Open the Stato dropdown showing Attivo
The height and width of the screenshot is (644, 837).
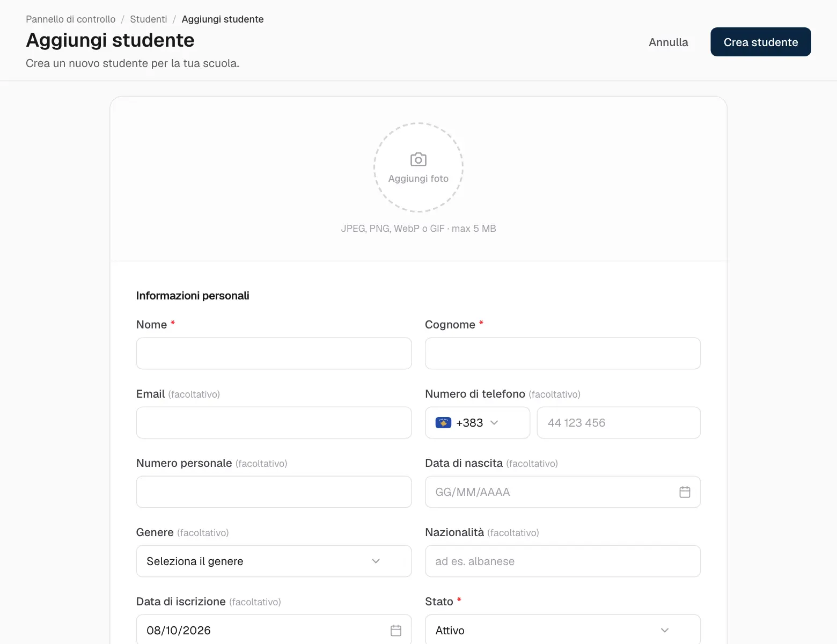[x=563, y=630]
